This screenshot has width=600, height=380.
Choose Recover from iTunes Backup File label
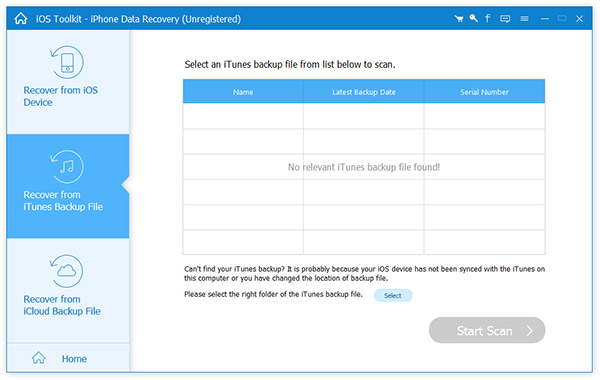(63, 201)
